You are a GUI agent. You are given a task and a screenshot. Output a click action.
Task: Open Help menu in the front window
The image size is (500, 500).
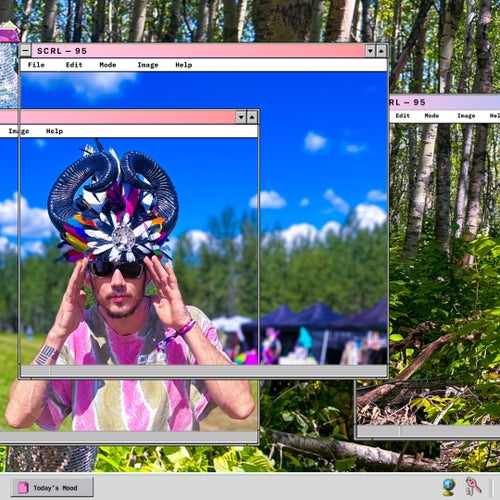tap(54, 131)
